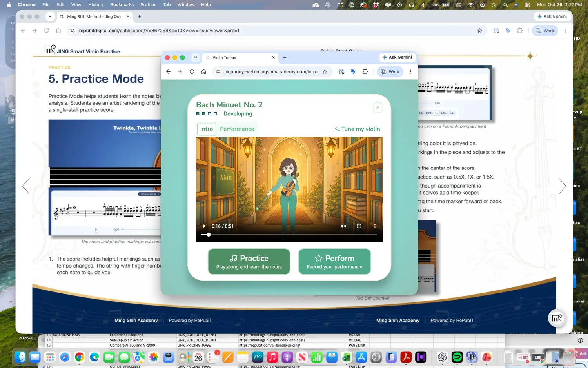Image resolution: width=588 pixels, height=368 pixels.
Task: Expand tab search in Violin Trainer window
Action: coord(195,58)
